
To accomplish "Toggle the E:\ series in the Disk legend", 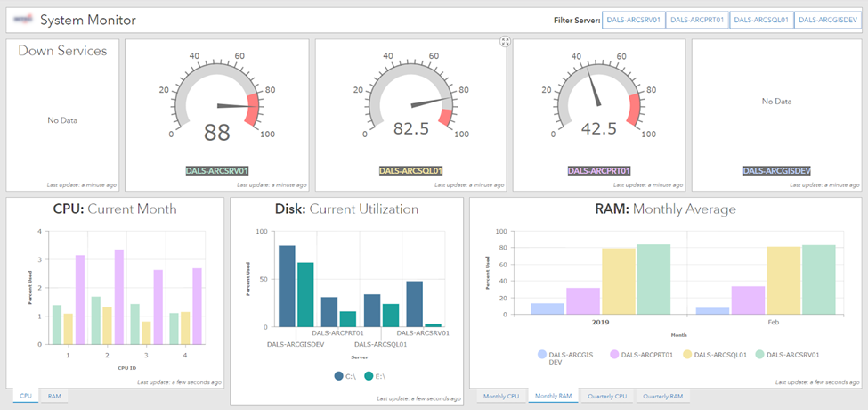I will pos(375,376).
